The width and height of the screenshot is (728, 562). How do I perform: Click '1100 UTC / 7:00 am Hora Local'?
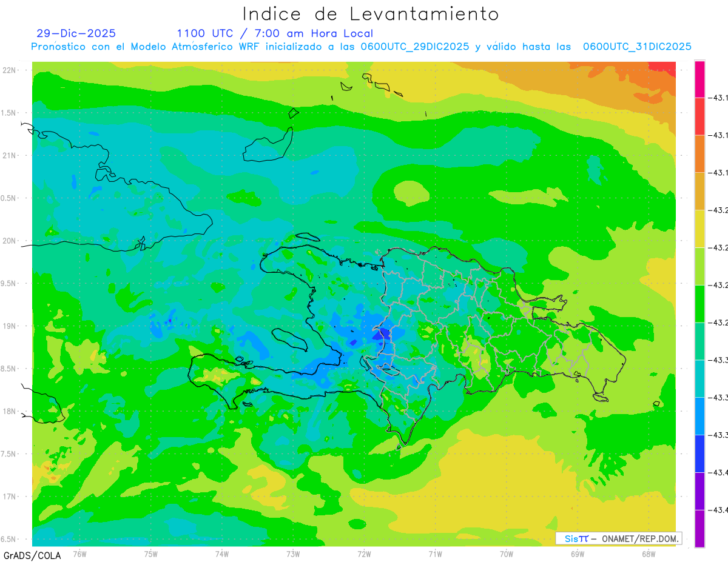point(275,33)
